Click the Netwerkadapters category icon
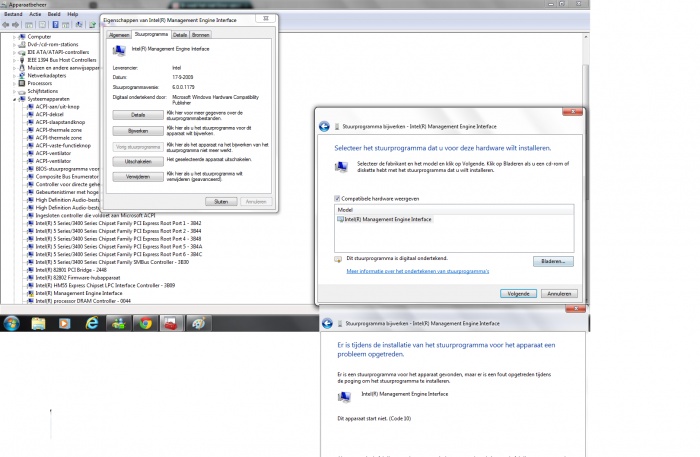 [x=22, y=75]
